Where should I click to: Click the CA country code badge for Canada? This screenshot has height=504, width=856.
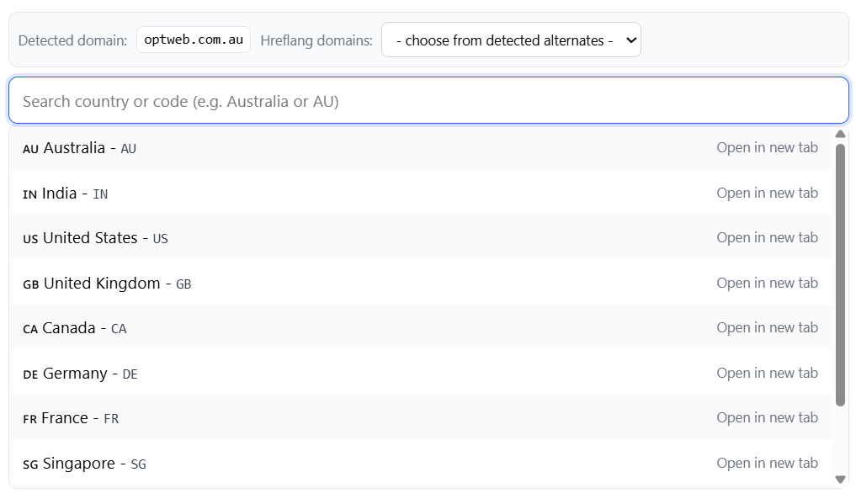(x=29, y=329)
